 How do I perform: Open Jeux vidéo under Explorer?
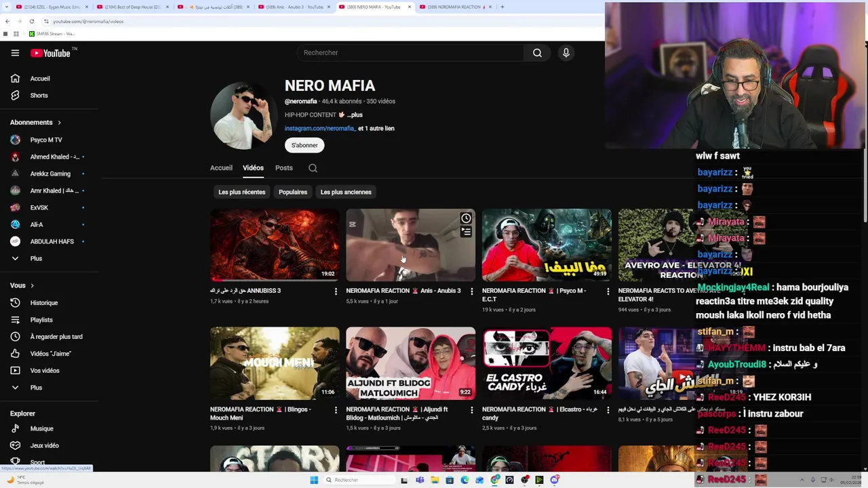[x=44, y=445]
